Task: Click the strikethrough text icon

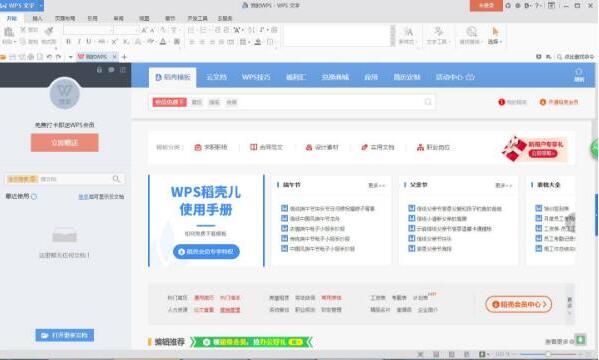Action: [x=102, y=42]
